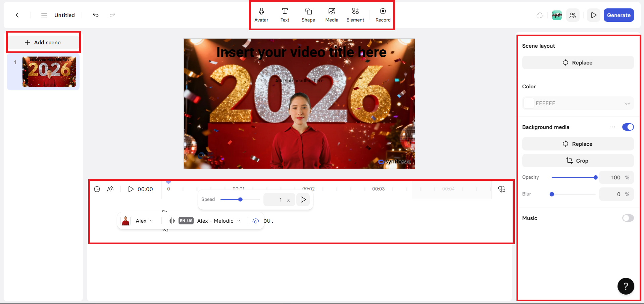Select the Text tool
This screenshot has height=304, width=644.
pos(285,15)
